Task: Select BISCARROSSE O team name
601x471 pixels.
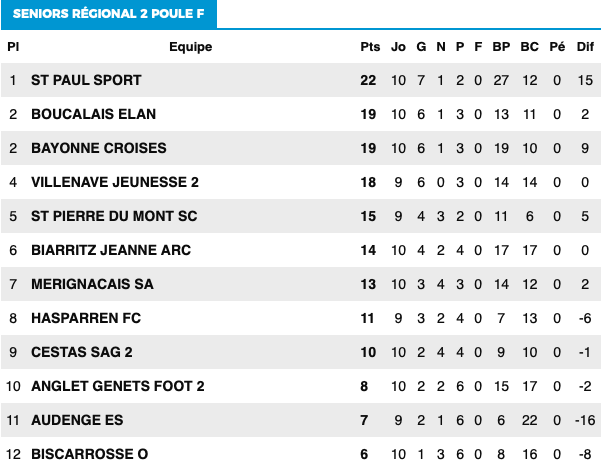Action: point(90,454)
